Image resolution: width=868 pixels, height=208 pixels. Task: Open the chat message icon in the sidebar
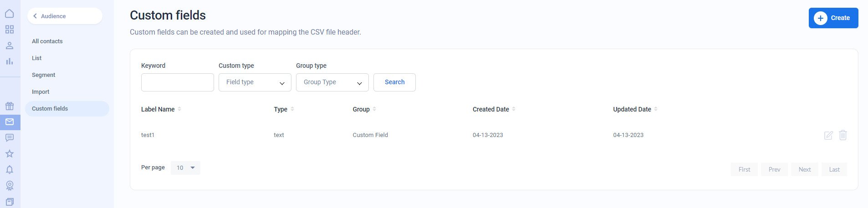[x=10, y=137]
